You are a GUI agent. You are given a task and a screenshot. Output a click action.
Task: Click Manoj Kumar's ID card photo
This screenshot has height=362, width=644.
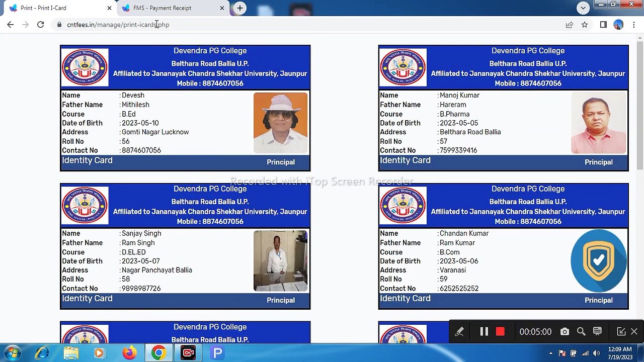(598, 123)
